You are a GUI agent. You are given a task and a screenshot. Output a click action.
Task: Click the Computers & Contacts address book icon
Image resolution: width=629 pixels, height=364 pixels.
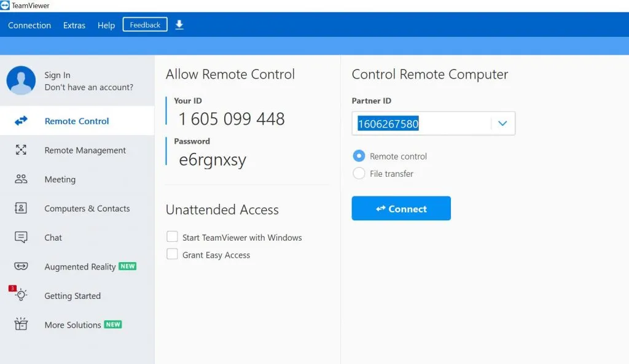click(x=21, y=208)
